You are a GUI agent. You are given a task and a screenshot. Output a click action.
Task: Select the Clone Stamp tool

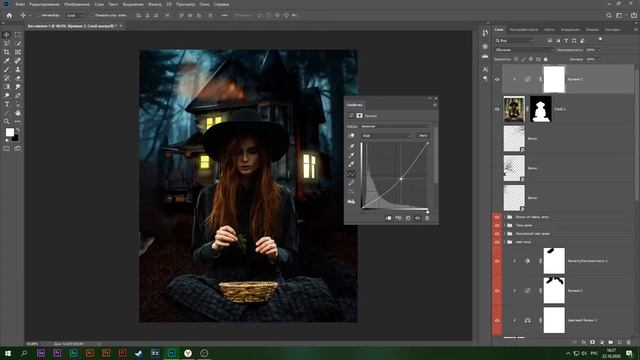[x=18, y=69]
